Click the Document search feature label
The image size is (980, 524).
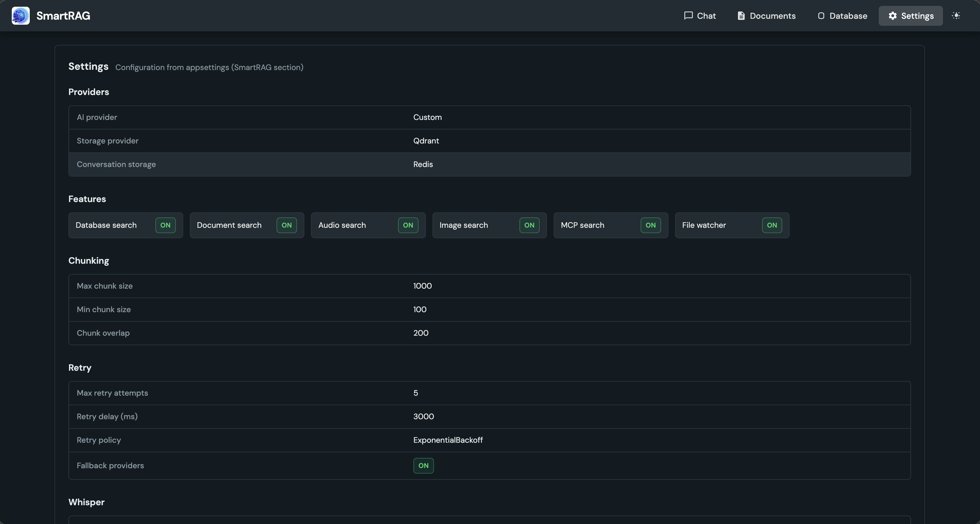tap(229, 225)
